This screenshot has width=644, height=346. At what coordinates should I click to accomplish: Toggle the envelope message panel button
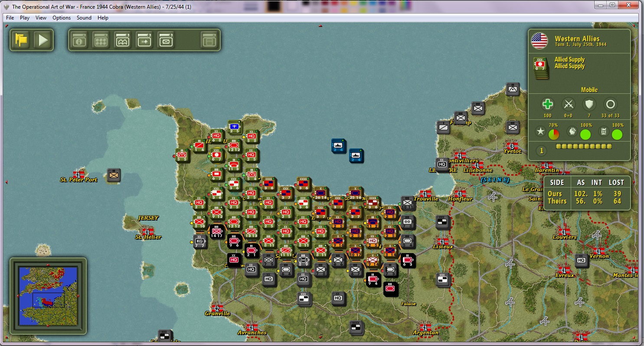pyautogui.click(x=166, y=40)
